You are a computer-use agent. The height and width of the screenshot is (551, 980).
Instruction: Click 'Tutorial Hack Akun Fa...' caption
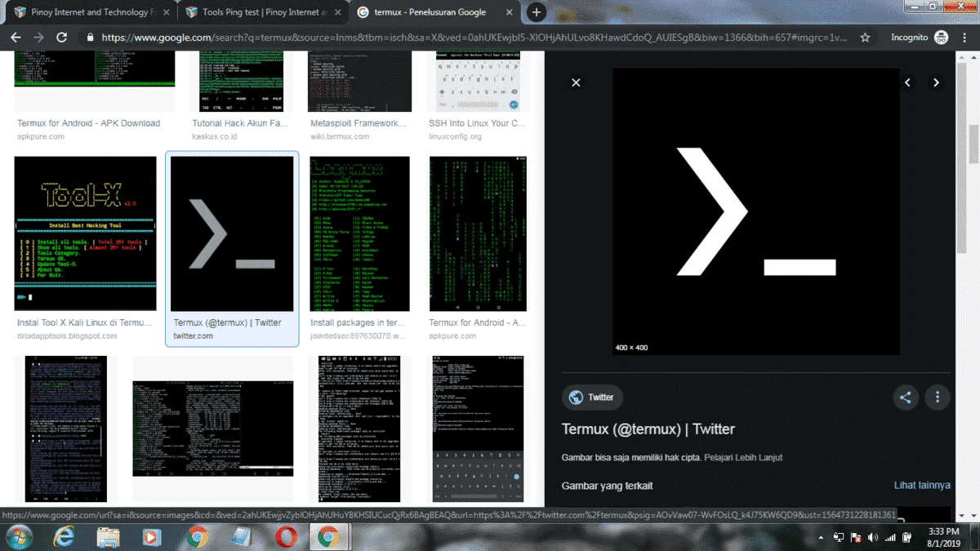240,123
